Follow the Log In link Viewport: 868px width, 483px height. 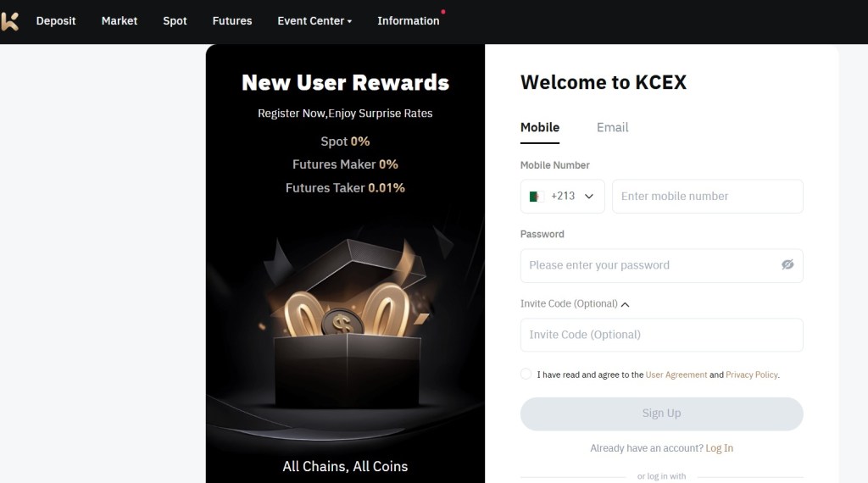(719, 448)
